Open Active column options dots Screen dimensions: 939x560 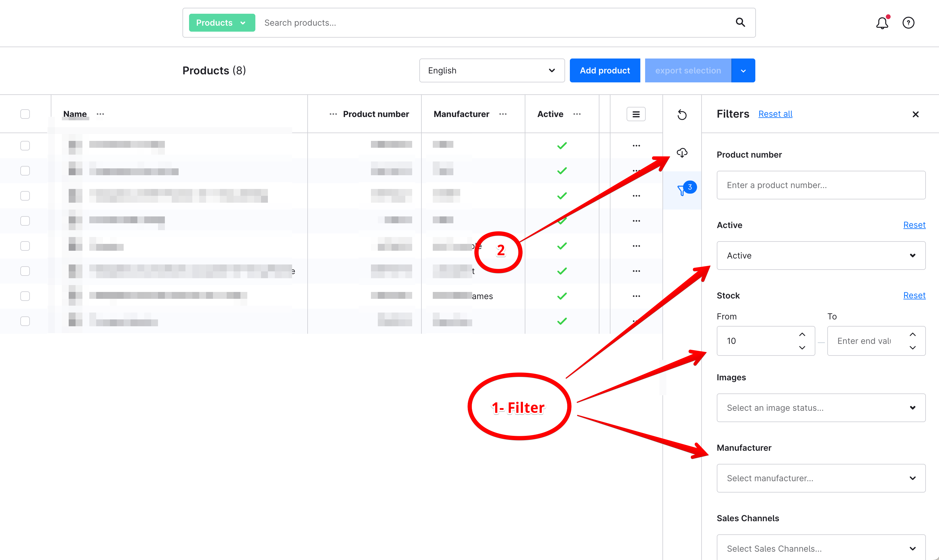pos(577,114)
